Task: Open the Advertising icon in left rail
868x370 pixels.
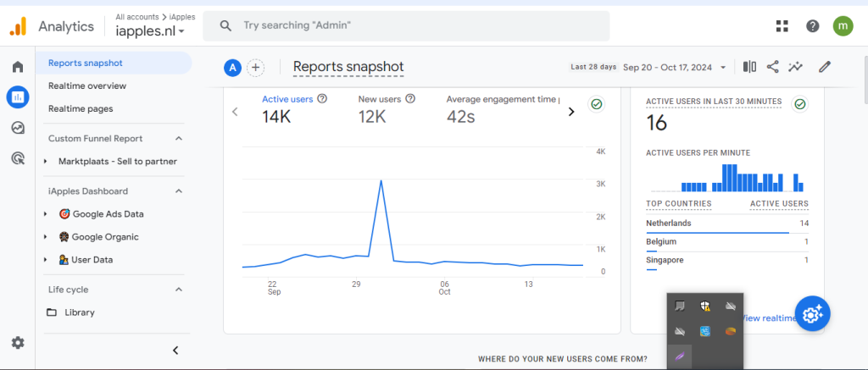Action: coord(18,158)
